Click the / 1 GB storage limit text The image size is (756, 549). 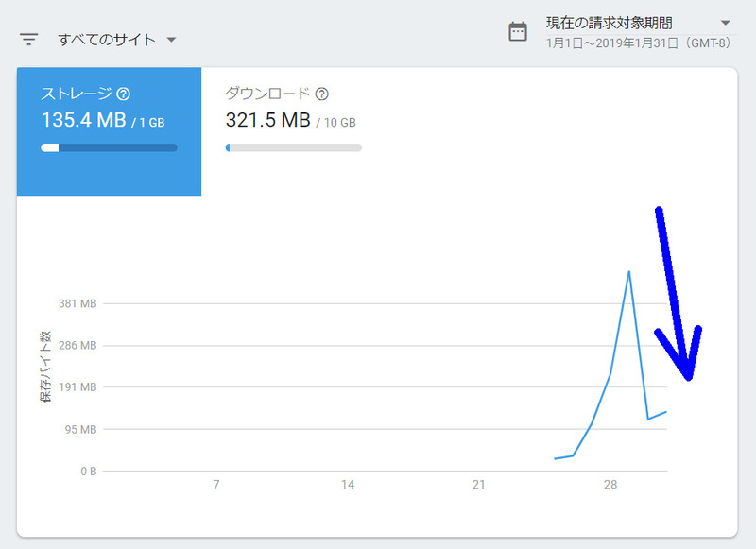click(148, 123)
